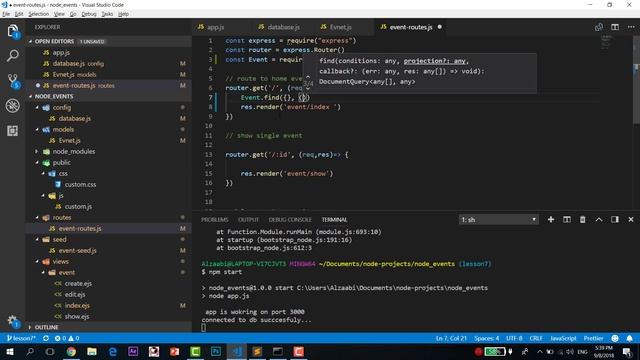Click the open changes icon in editor toolbar
The height and width of the screenshot is (360, 640).
tap(598, 27)
